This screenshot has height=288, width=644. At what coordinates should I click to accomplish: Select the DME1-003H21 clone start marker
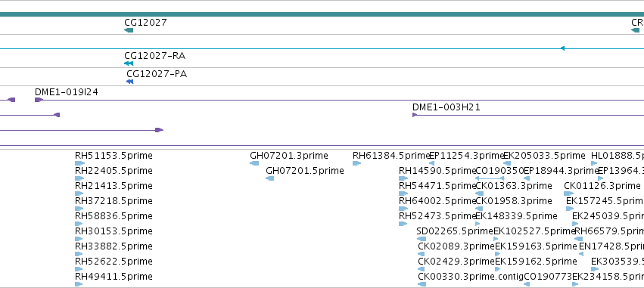[x=415, y=115]
